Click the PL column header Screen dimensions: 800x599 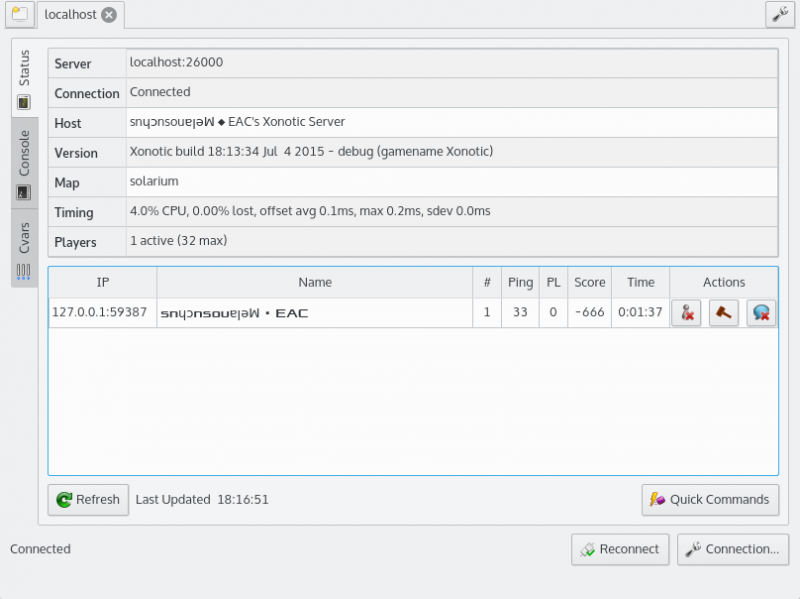point(554,282)
